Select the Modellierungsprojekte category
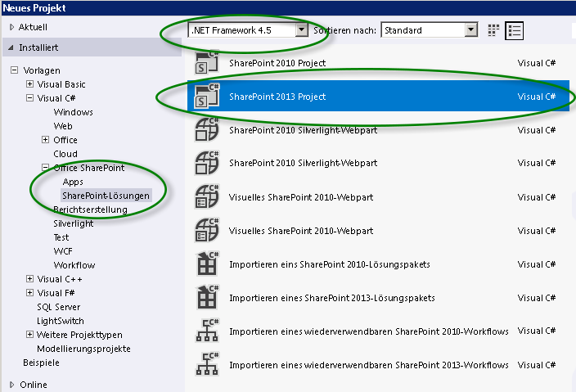This screenshot has height=392, width=576. tap(83, 349)
